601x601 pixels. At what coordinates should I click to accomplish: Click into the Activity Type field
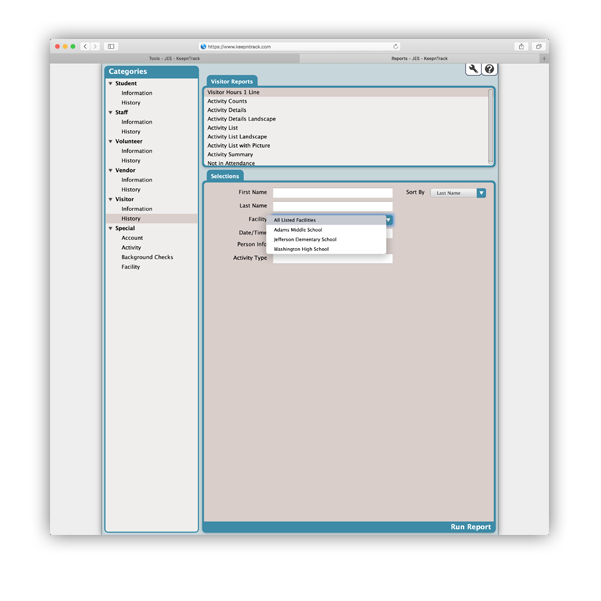point(333,258)
